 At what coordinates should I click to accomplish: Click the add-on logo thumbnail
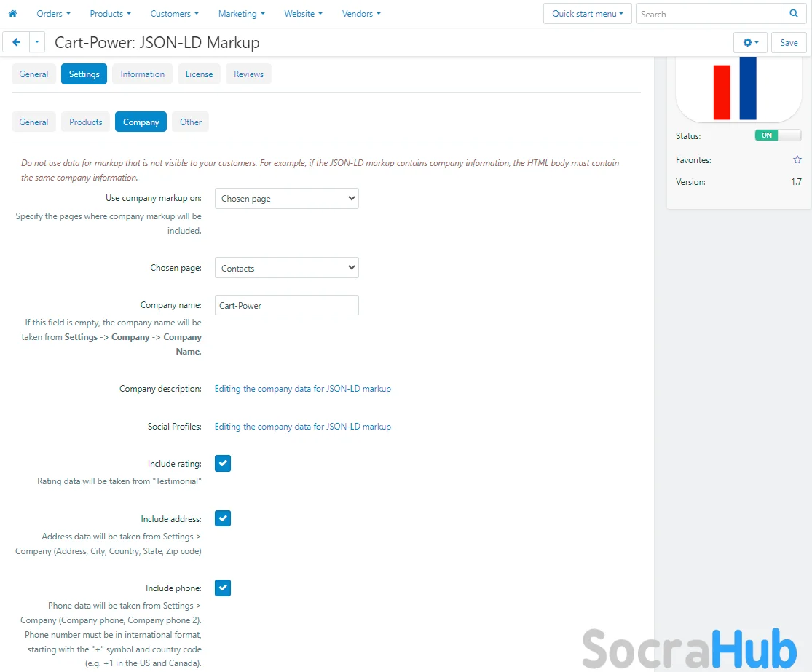pos(738,89)
